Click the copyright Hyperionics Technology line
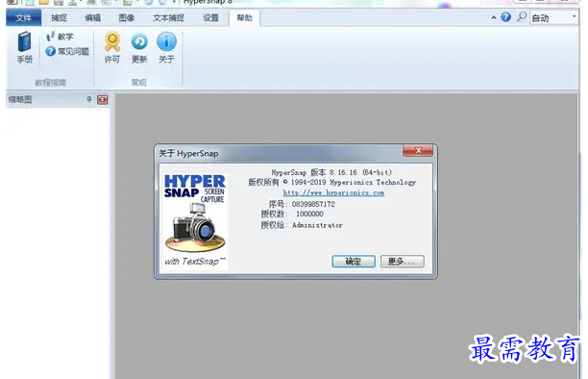Image resolution: width=588 pixels, height=379 pixels. pos(331,183)
